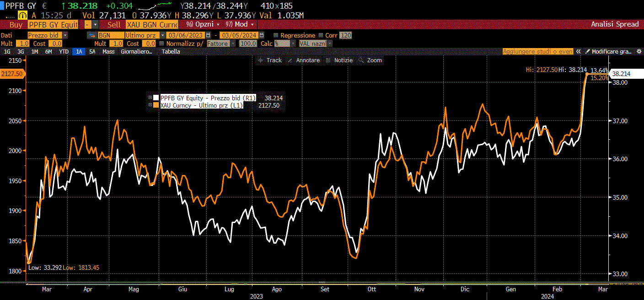Viewport: 644px width, 300px height.
Task: Click the Fattore value field 100.0
Action: pyautogui.click(x=247, y=44)
